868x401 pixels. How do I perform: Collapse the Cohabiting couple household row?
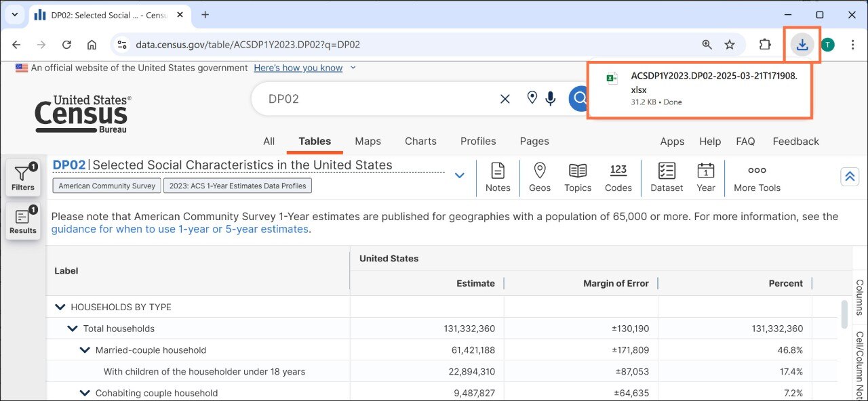click(x=85, y=393)
